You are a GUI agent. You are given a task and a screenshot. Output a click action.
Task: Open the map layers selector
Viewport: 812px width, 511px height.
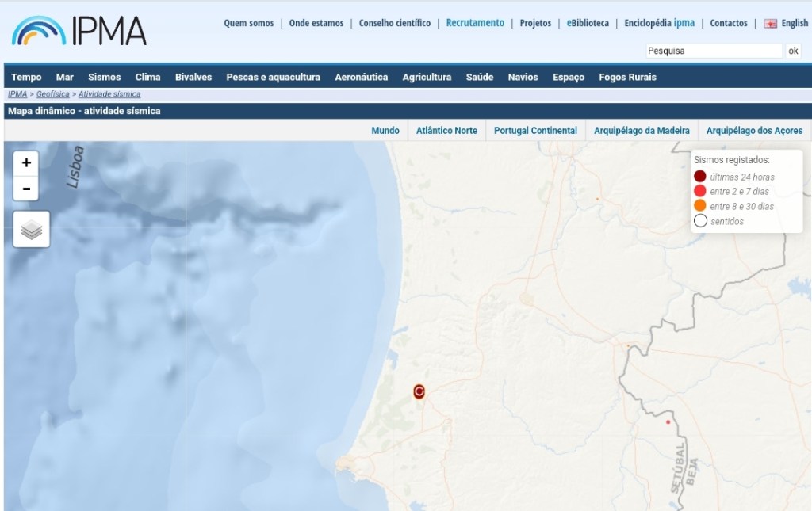tap(31, 230)
